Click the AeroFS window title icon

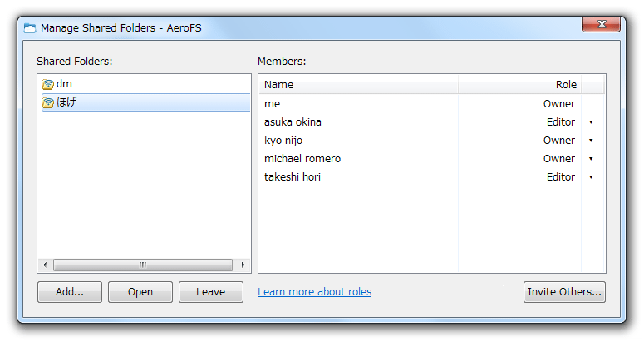click(30, 28)
